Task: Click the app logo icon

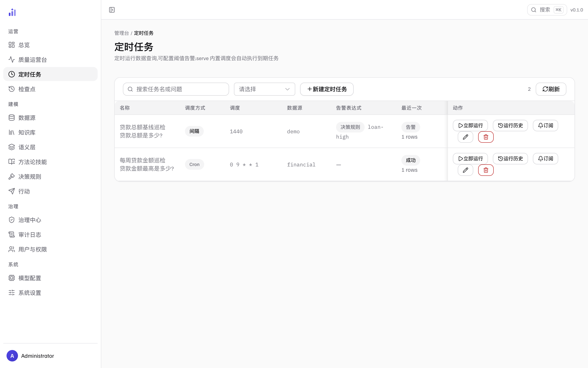Action: tap(12, 12)
